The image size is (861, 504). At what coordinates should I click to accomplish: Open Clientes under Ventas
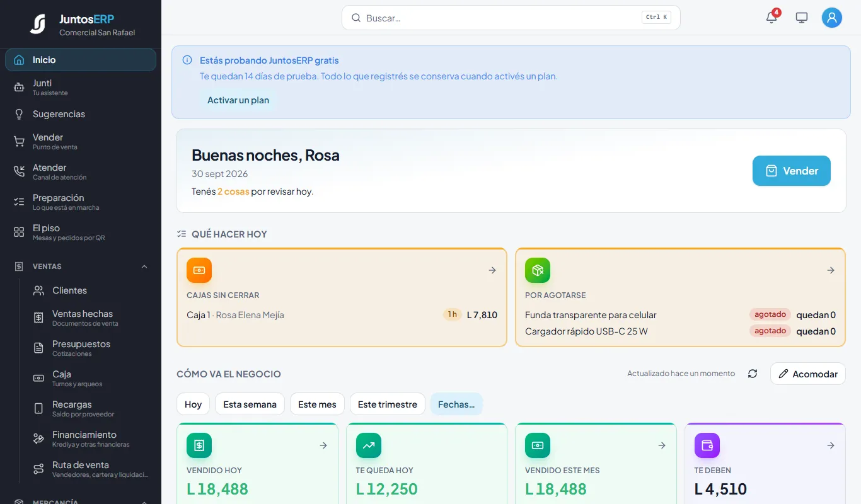click(x=91, y=290)
